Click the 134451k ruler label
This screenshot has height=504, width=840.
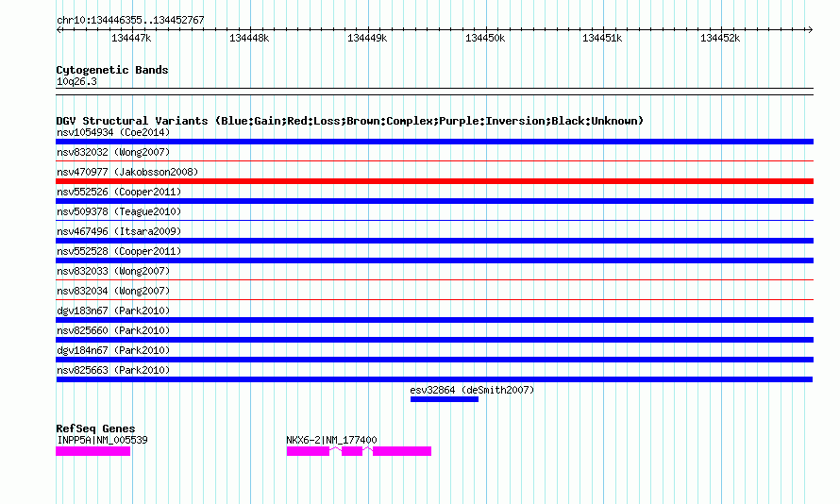click(602, 38)
